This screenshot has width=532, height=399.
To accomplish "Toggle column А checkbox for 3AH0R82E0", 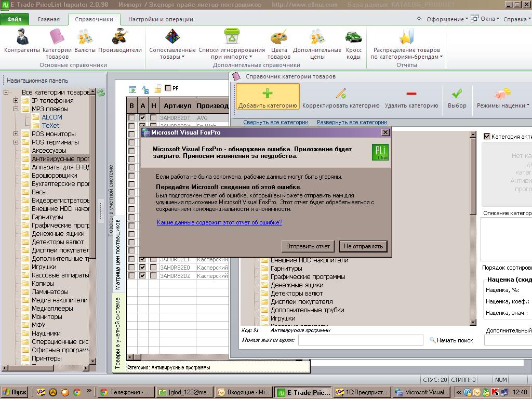I will pyautogui.click(x=142, y=268).
